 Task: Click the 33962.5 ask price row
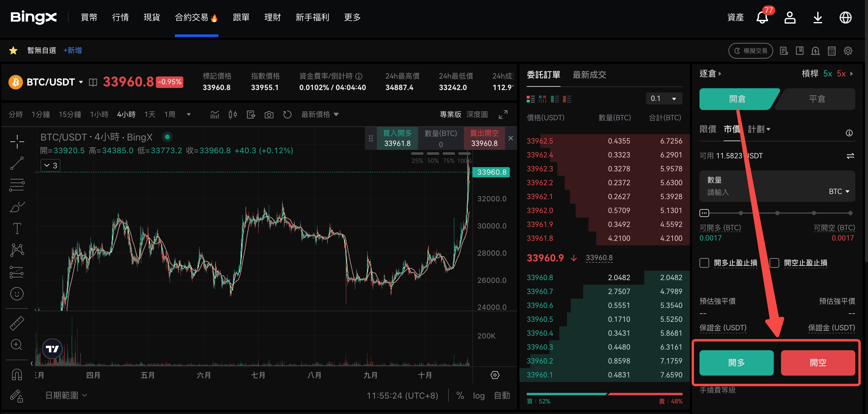point(604,141)
